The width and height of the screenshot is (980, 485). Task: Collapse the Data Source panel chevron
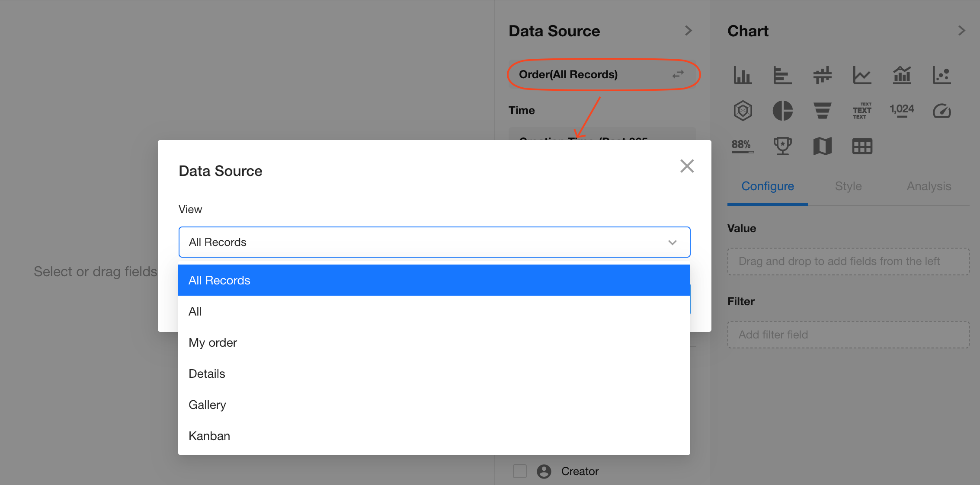(x=689, y=31)
